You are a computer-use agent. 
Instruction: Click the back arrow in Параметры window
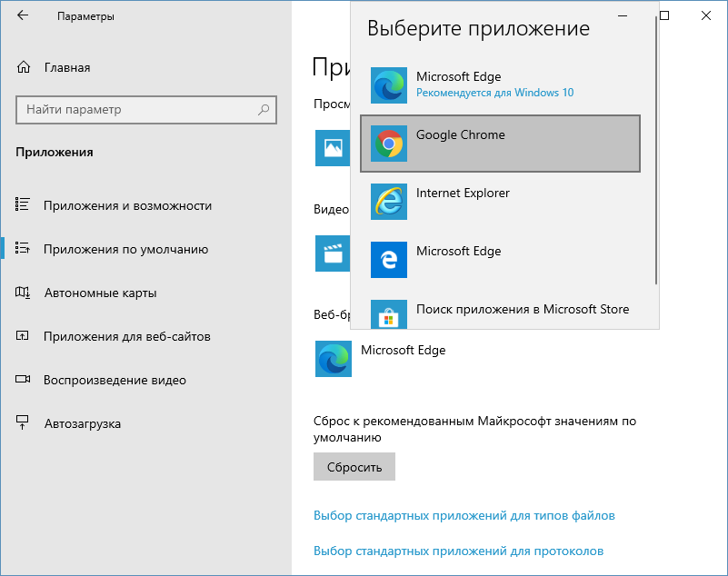[23, 15]
